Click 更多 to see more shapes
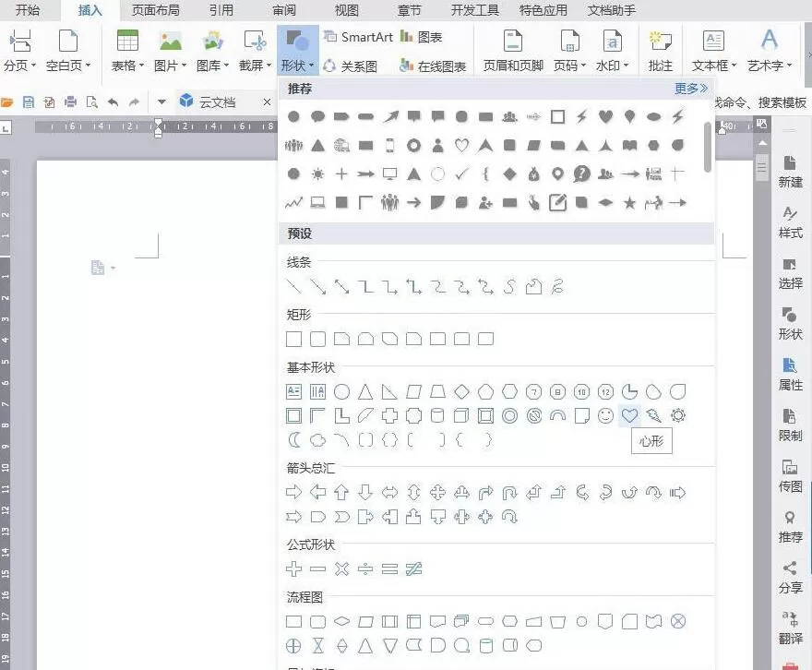 tap(690, 89)
